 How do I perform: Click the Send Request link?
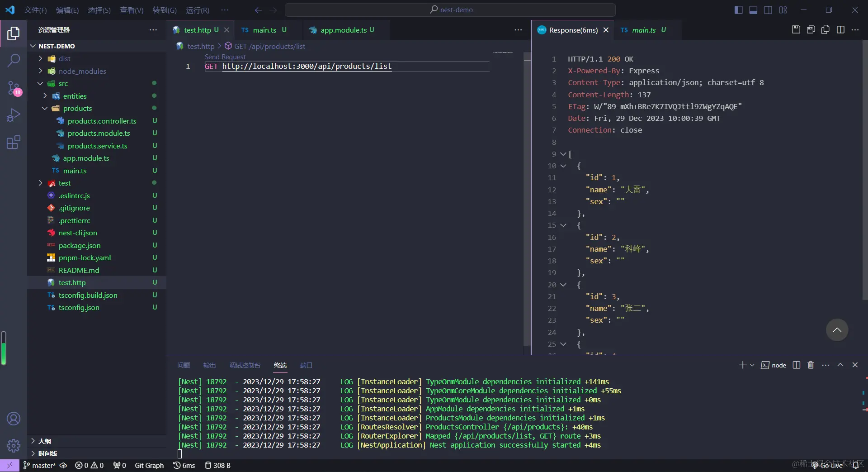[225, 57]
